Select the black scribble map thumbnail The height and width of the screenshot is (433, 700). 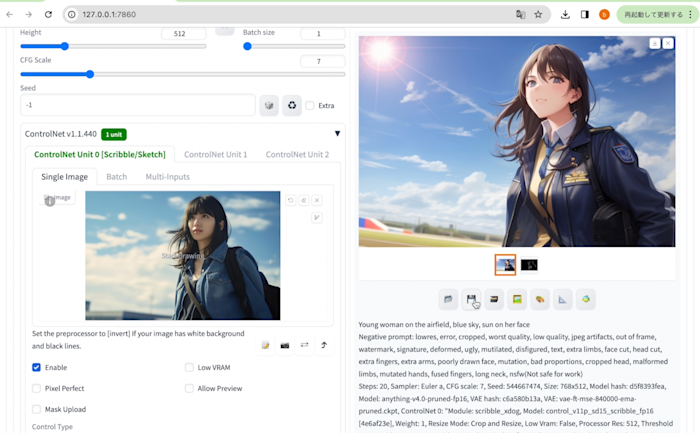pos(529,265)
